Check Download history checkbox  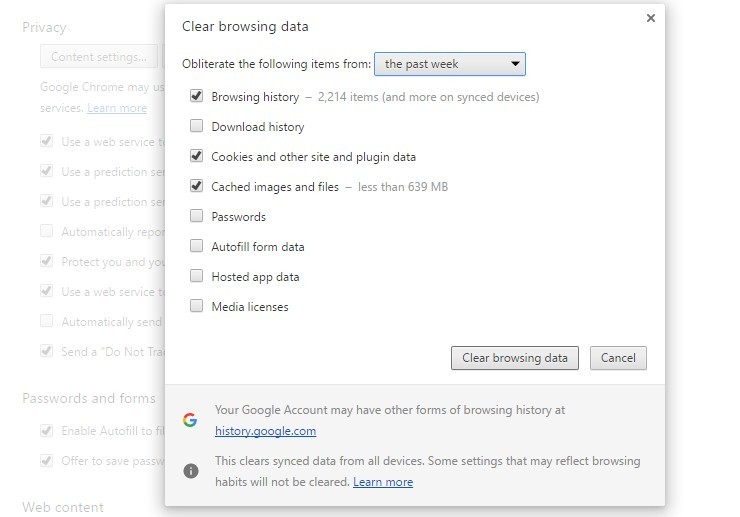point(196,126)
